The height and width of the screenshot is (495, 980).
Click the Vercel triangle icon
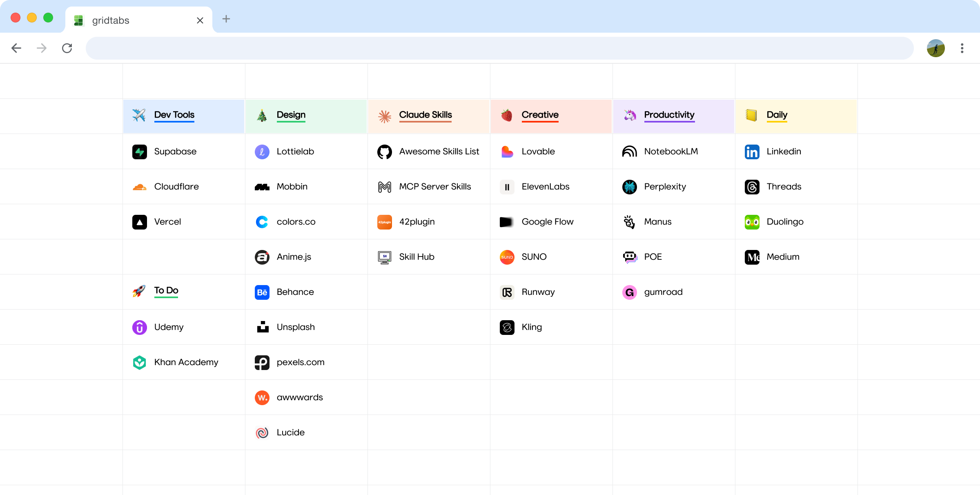[x=140, y=222]
